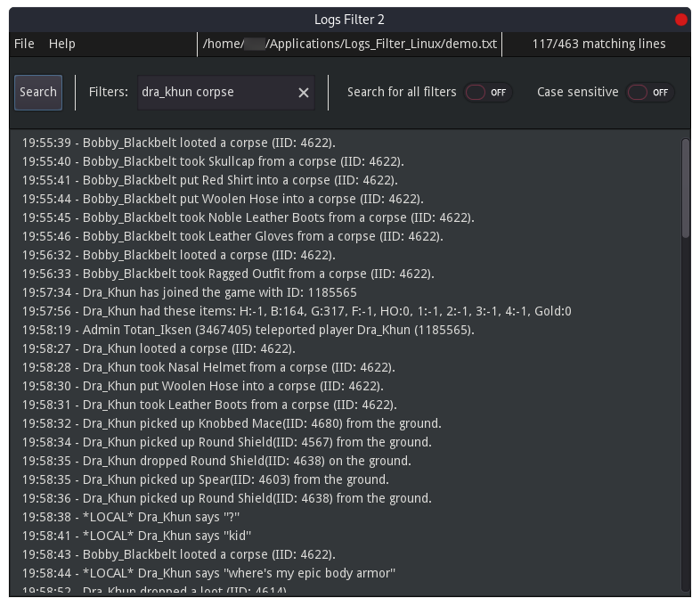Click the 'Bobby_Blackbelt took Skullcap' log entry

(x=213, y=161)
